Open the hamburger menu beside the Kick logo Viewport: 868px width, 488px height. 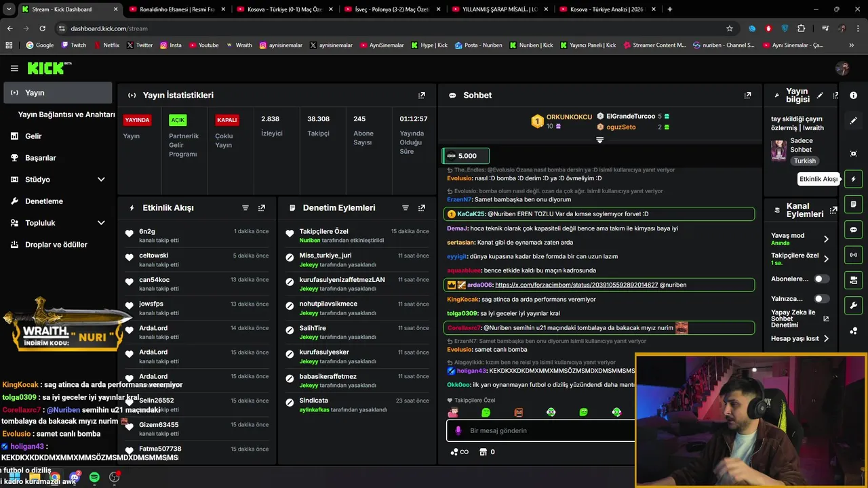click(x=14, y=68)
